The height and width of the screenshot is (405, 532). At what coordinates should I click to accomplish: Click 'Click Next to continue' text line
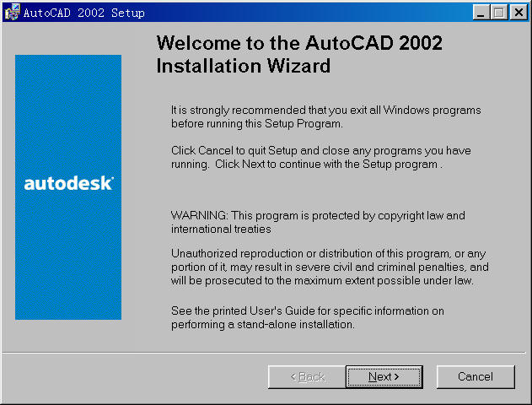tap(307, 165)
